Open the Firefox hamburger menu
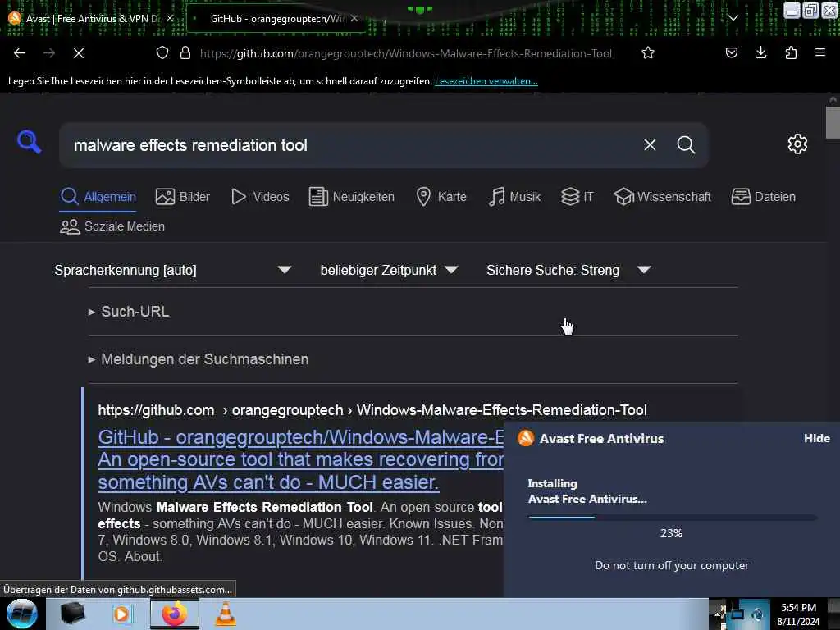 coord(820,52)
